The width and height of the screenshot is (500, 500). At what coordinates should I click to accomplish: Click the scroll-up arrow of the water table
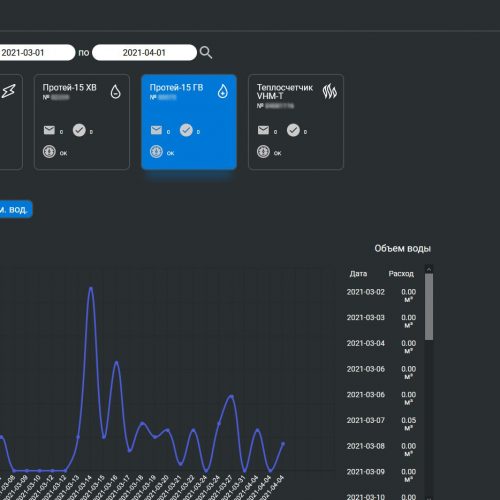pos(429,269)
